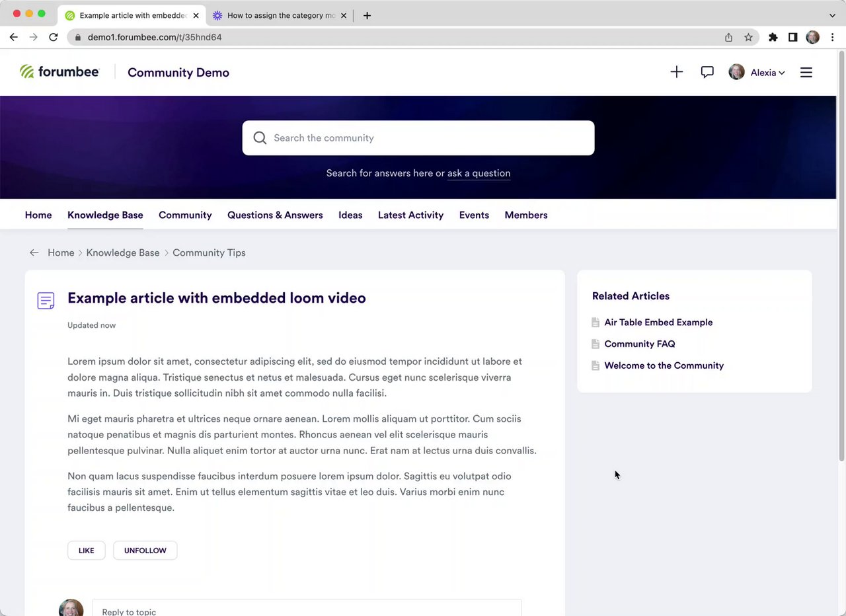
Task: Open the Events nav item
Action: [x=474, y=215]
